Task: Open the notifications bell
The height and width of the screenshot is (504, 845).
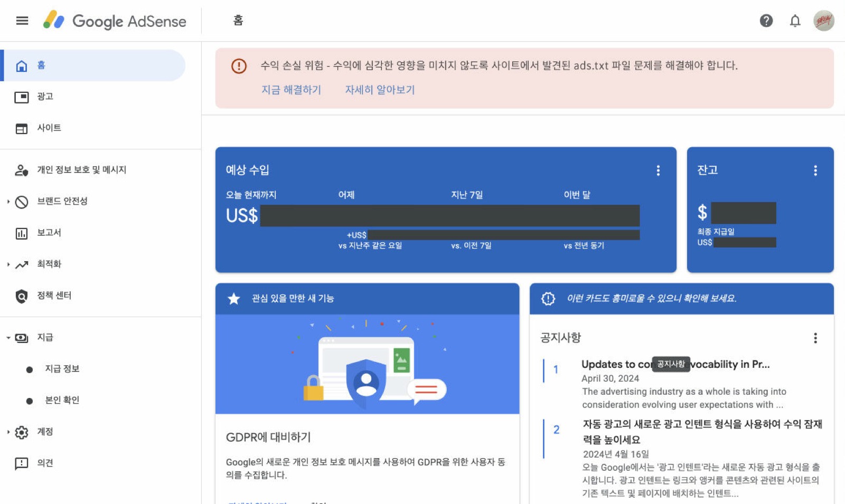Action: tap(795, 21)
